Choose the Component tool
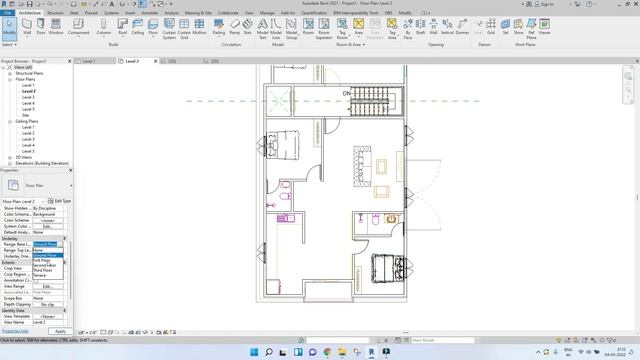This screenshot has width=640, height=360. [78, 27]
